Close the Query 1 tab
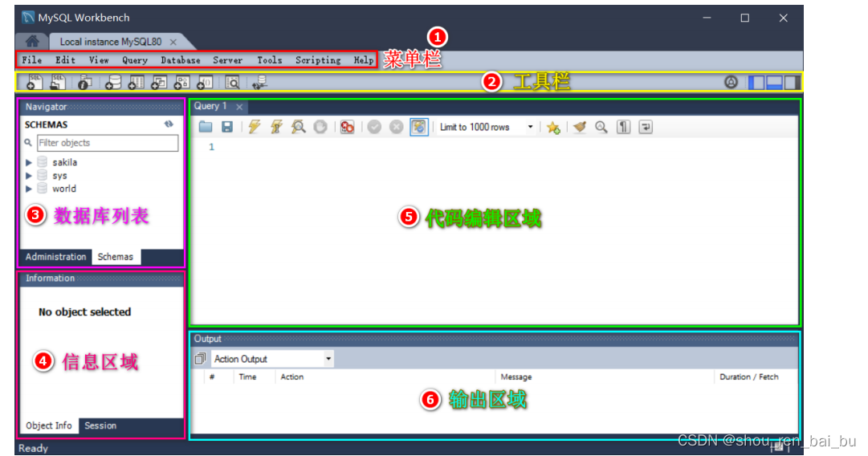Screen dimensions: 868x456 click(239, 107)
